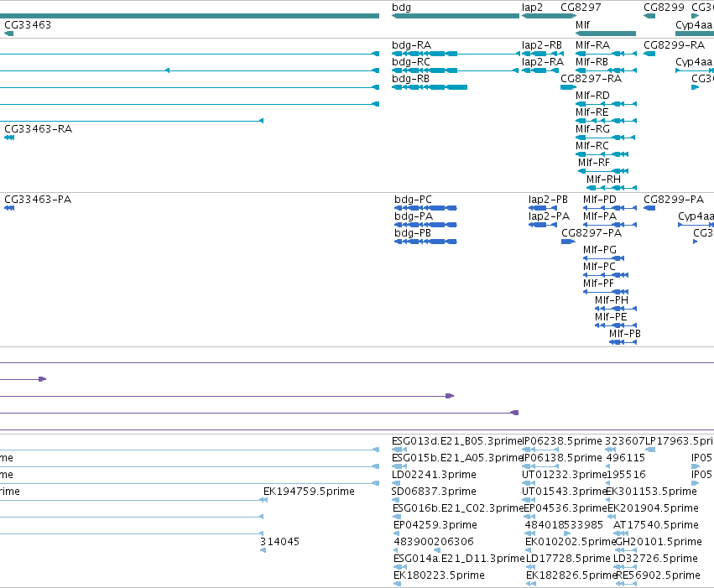Open the IP06138.5prime EST
714x588 pixels.
(562, 458)
